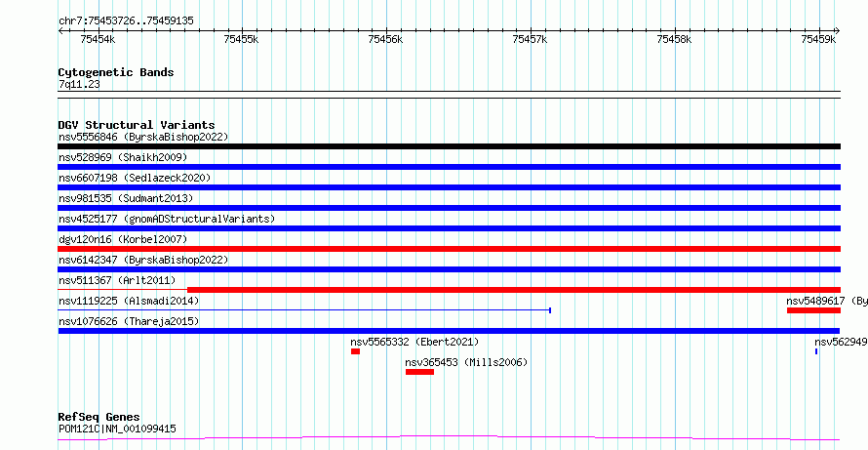This screenshot has width=868, height=450.
Task: Select the nsv528969 (Shaikh2009) label
Action: tap(123, 157)
